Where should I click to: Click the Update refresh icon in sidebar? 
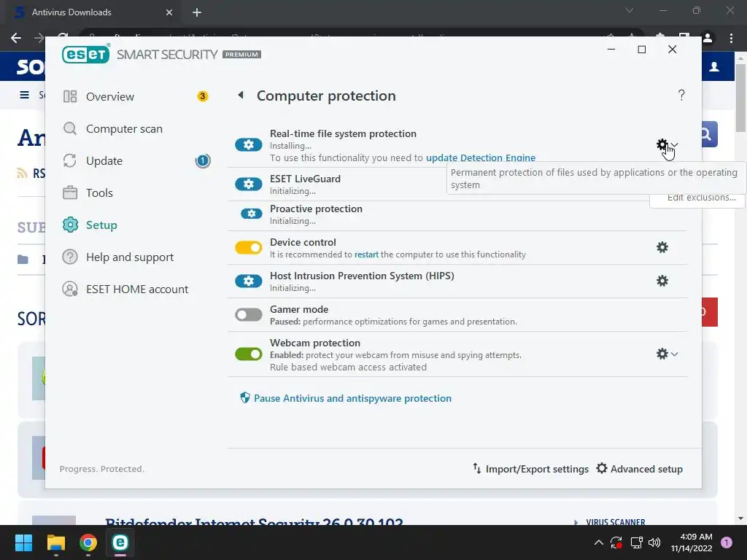click(70, 161)
